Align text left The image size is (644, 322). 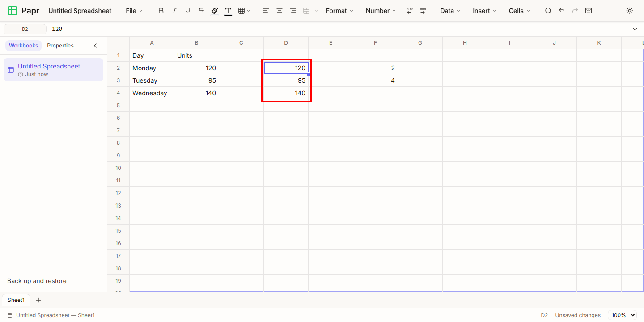(x=266, y=11)
